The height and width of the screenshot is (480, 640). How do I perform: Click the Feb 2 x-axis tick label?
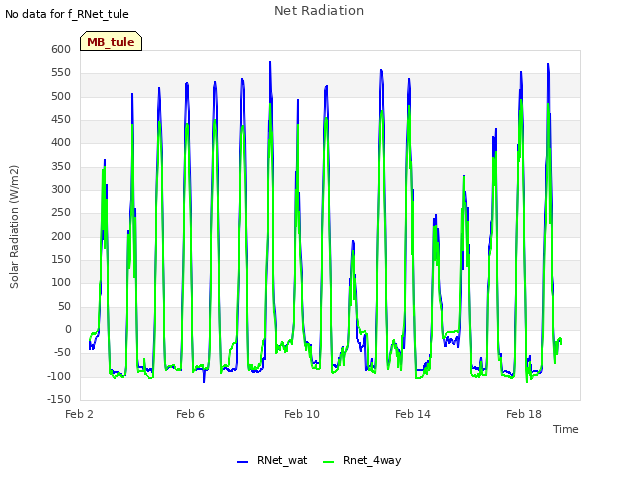pyautogui.click(x=79, y=414)
